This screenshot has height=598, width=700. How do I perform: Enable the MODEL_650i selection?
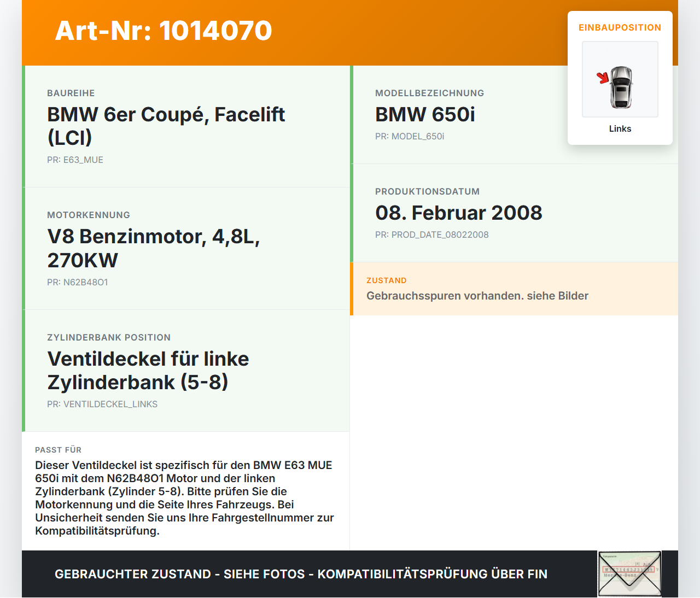[410, 136]
